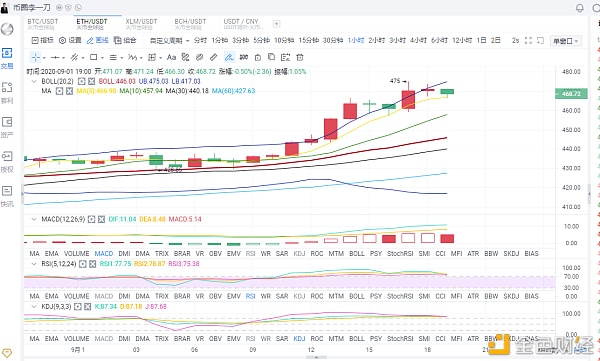600x361 pixels.
Task: Click the 468.72 current price label
Action: [x=571, y=94]
